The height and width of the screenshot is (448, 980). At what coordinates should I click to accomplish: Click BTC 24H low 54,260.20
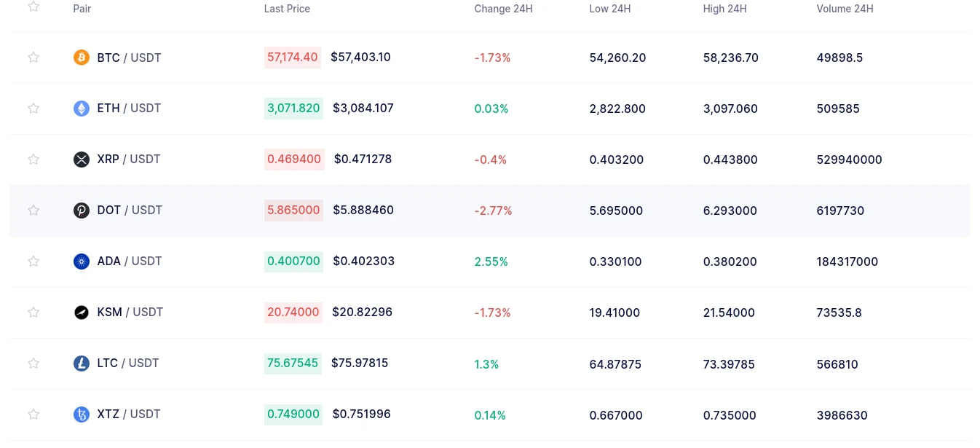coord(617,58)
